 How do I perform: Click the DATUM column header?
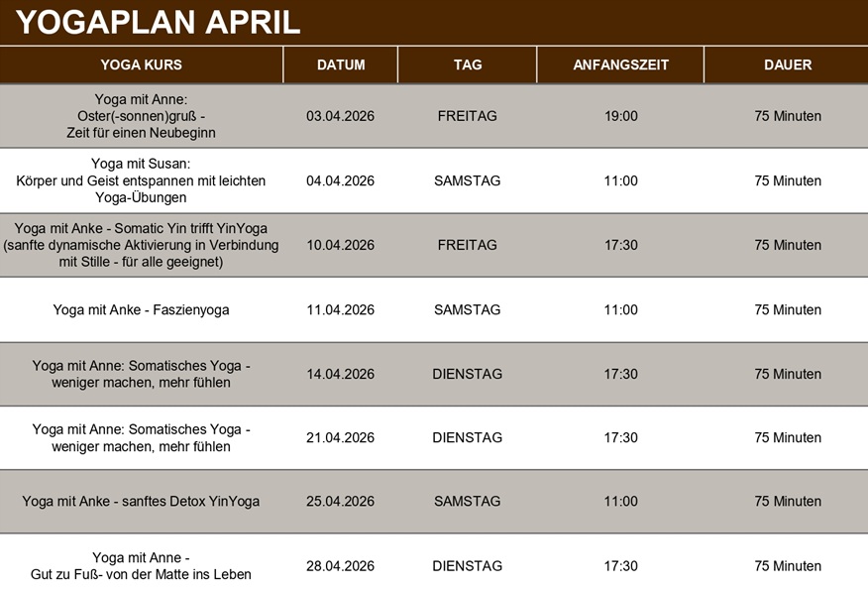(x=341, y=65)
